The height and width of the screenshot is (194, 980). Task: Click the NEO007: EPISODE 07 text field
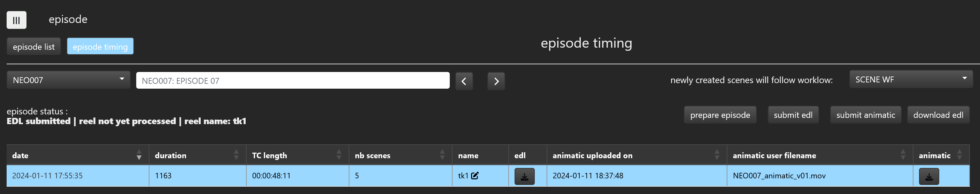pyautogui.click(x=293, y=81)
